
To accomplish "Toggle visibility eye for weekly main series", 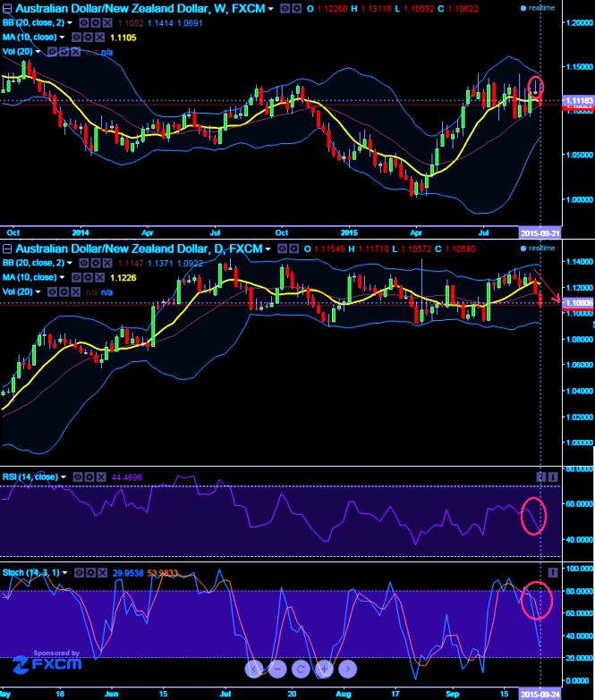I will point(285,8).
